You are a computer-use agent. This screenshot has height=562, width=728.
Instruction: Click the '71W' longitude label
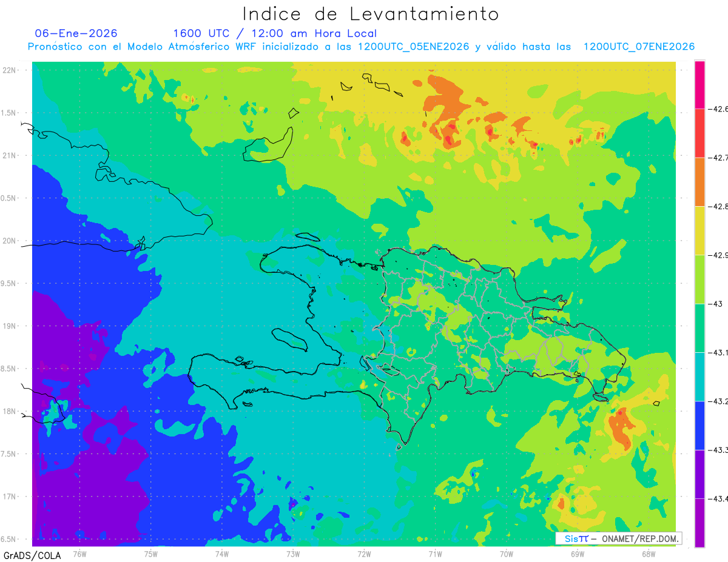pyautogui.click(x=435, y=554)
